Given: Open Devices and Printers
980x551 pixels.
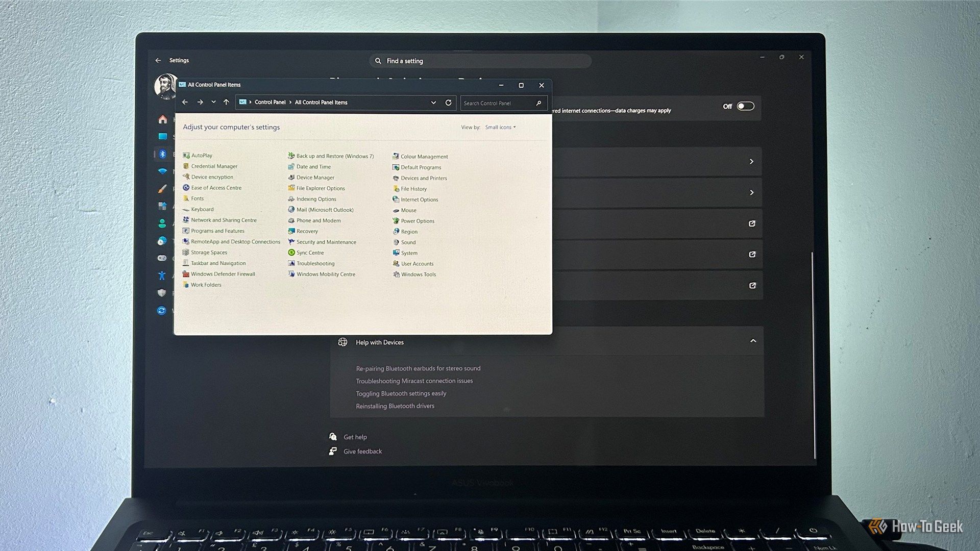Looking at the screenshot, I should 420,178.
